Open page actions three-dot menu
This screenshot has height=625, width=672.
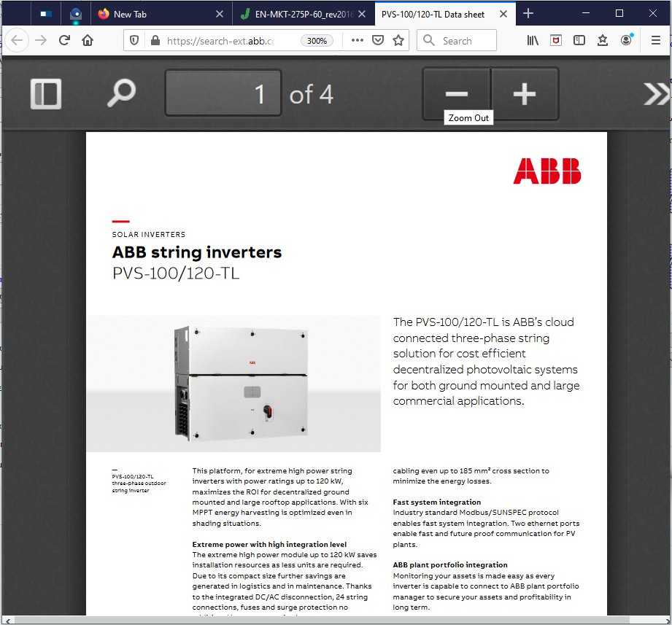(357, 41)
